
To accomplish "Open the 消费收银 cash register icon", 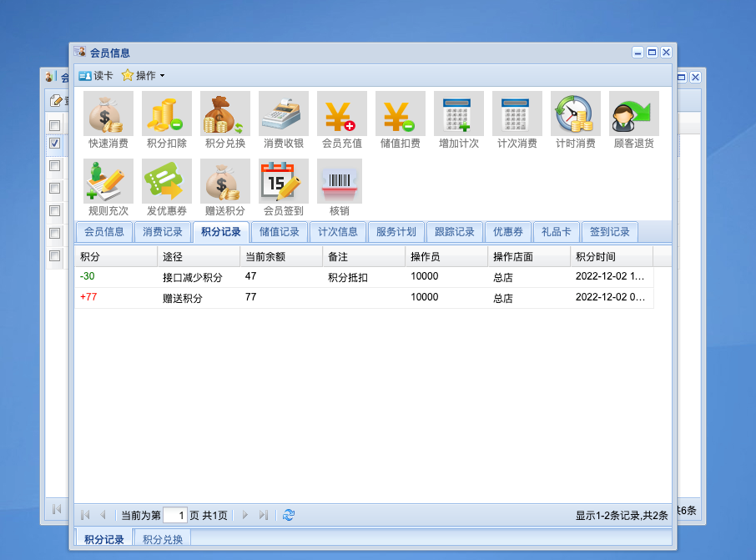I will click(x=283, y=114).
